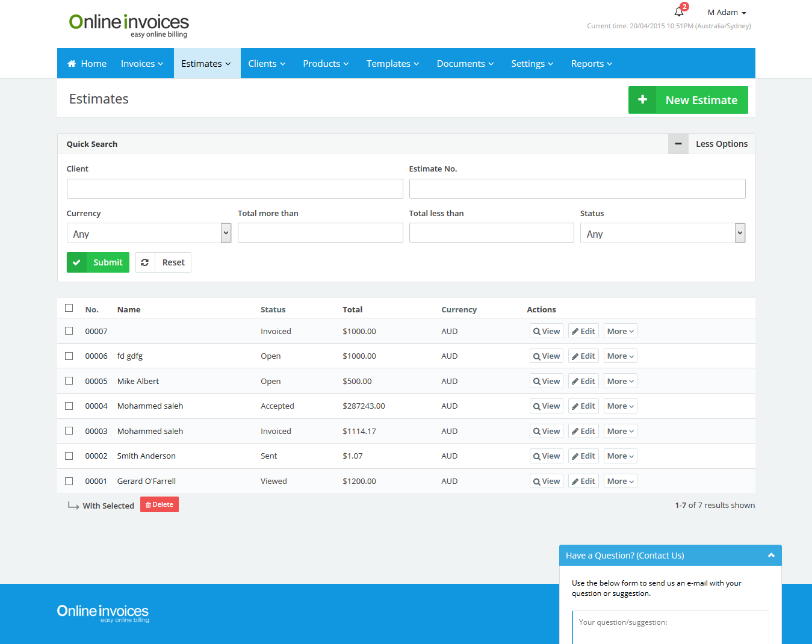Open the M Adam account menu

point(727,13)
